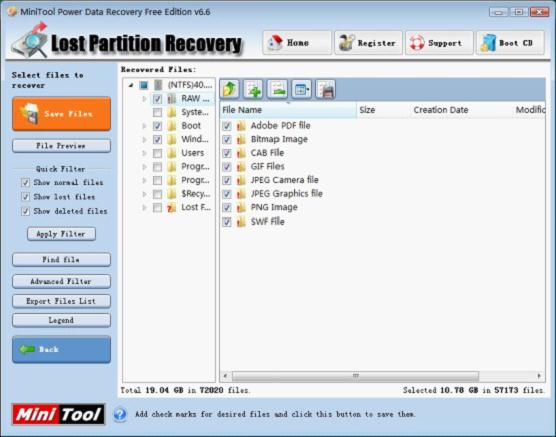Toggle Show normal files checkbox
Viewport: 556px width, 437px height.
point(25,183)
